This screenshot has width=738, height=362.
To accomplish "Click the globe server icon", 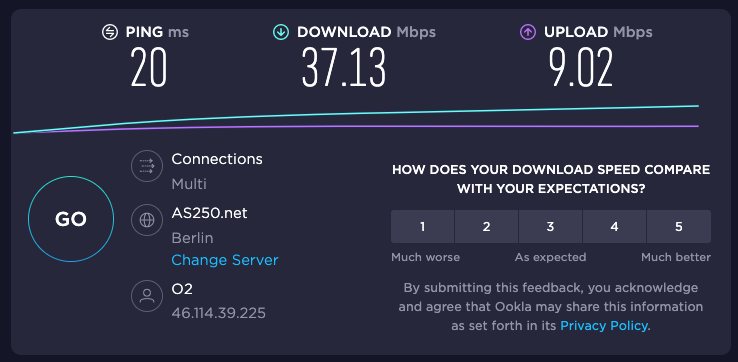I will pyautogui.click(x=147, y=220).
